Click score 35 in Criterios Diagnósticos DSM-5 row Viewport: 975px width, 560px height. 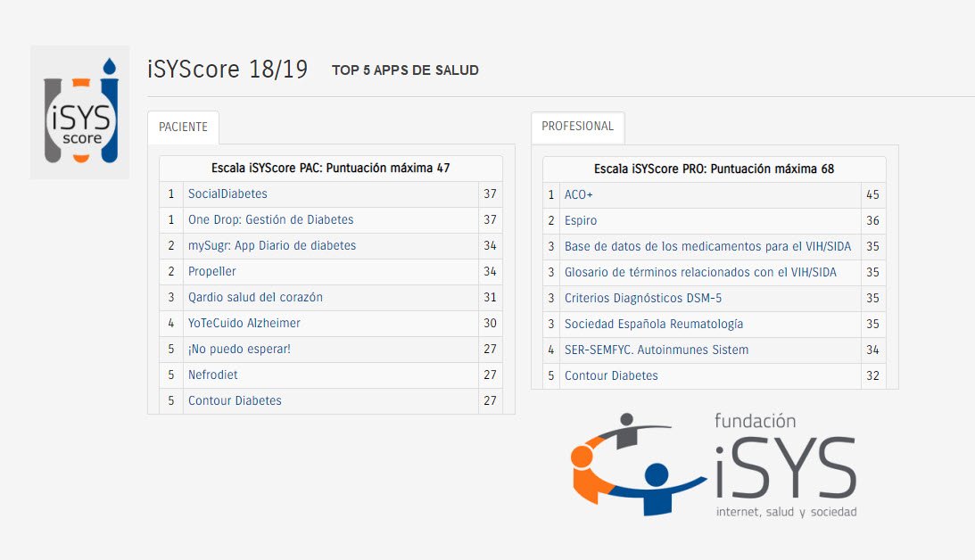tap(873, 299)
